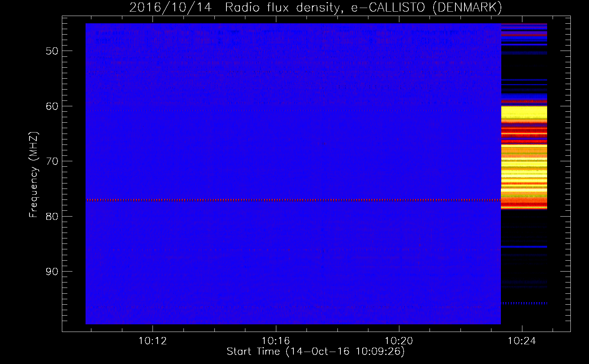Click the 10:20 time tick label
Viewport: 589px width, 364px height.
(399, 341)
